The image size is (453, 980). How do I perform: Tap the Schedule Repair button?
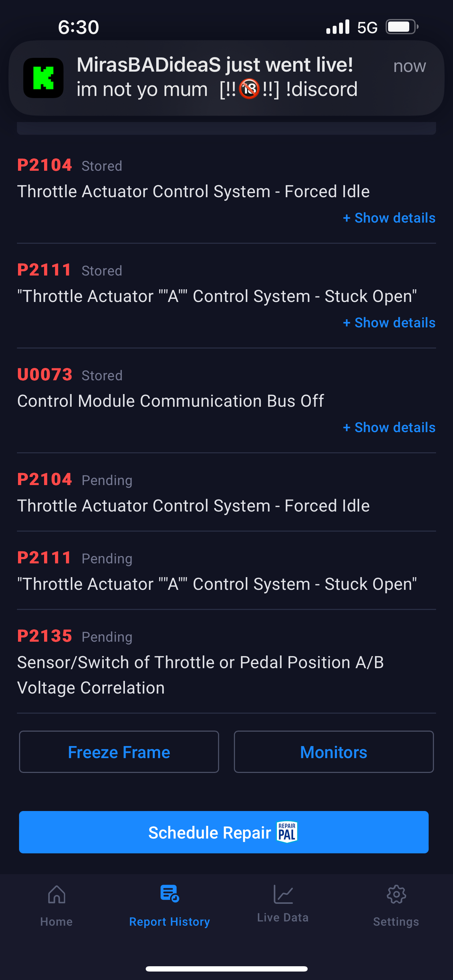[x=224, y=832]
